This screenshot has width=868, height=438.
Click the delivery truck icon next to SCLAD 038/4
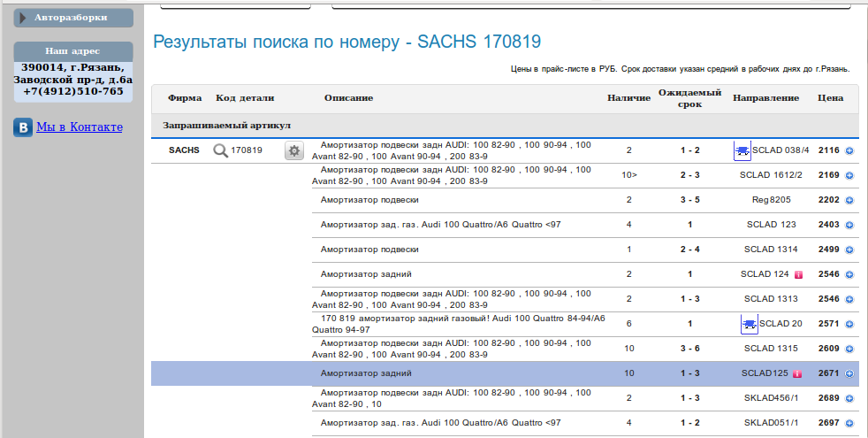(742, 150)
